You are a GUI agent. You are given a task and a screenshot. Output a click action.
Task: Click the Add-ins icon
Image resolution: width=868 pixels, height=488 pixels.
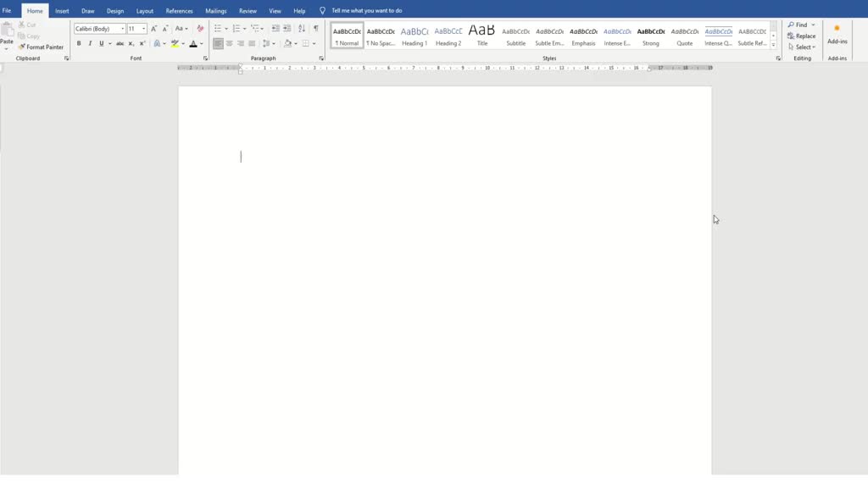(x=837, y=34)
